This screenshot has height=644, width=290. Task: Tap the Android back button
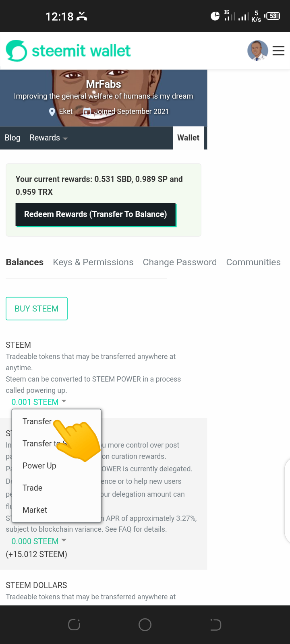tap(215, 625)
